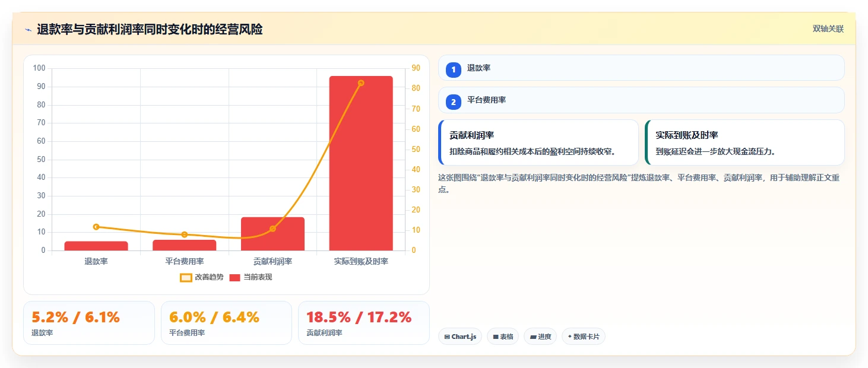This screenshot has width=868, height=368.
Task: Click the 表格 tag chip
Action: click(x=503, y=337)
